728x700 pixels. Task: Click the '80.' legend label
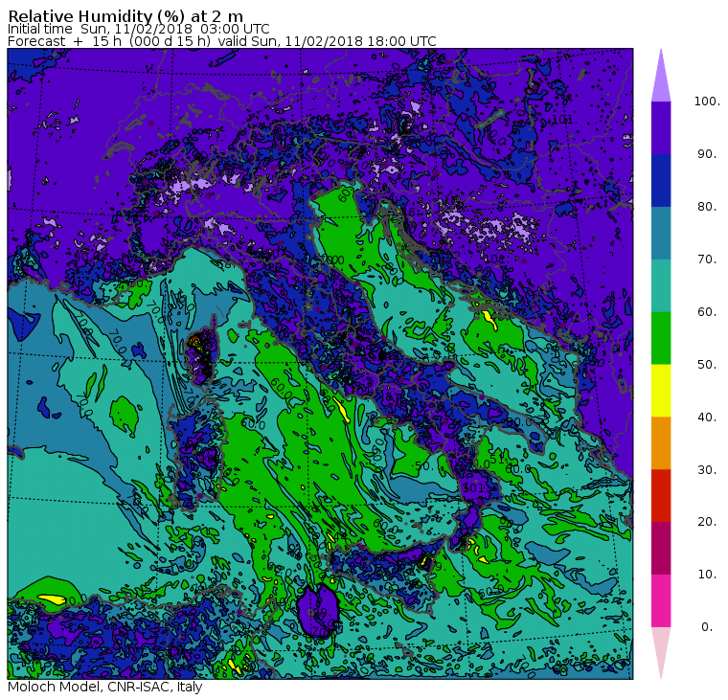tap(707, 207)
